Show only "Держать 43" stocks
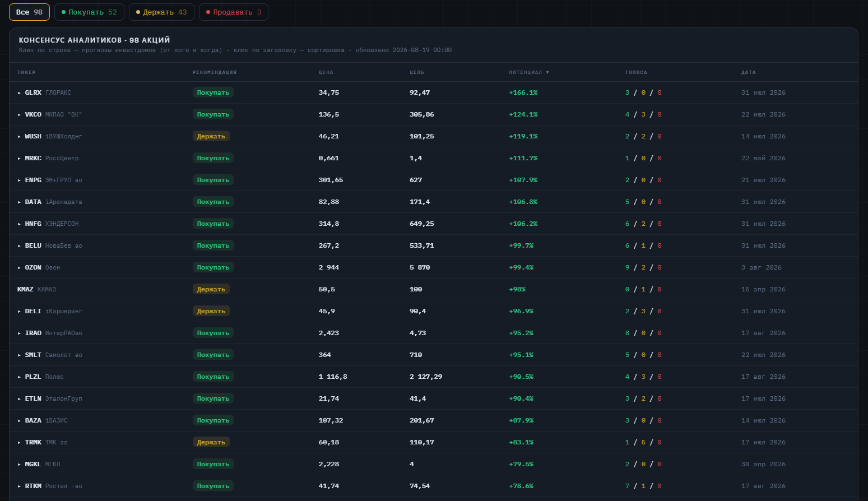 tap(161, 12)
